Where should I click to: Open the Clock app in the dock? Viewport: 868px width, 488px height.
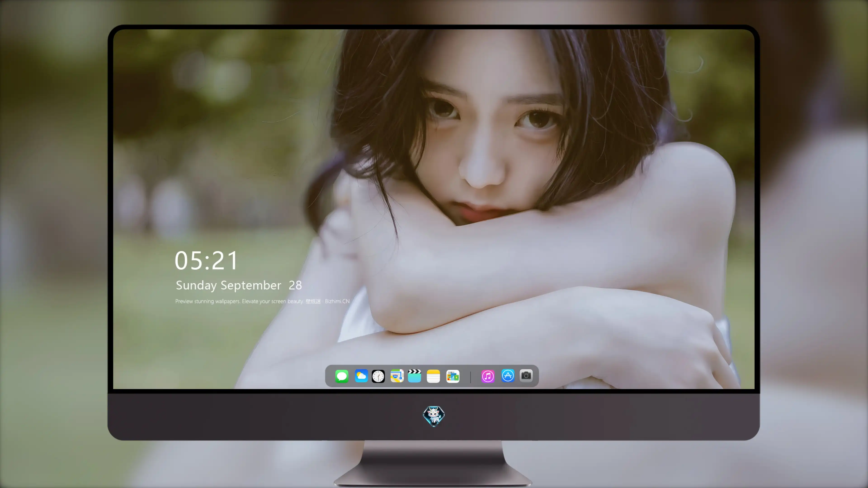pyautogui.click(x=378, y=376)
